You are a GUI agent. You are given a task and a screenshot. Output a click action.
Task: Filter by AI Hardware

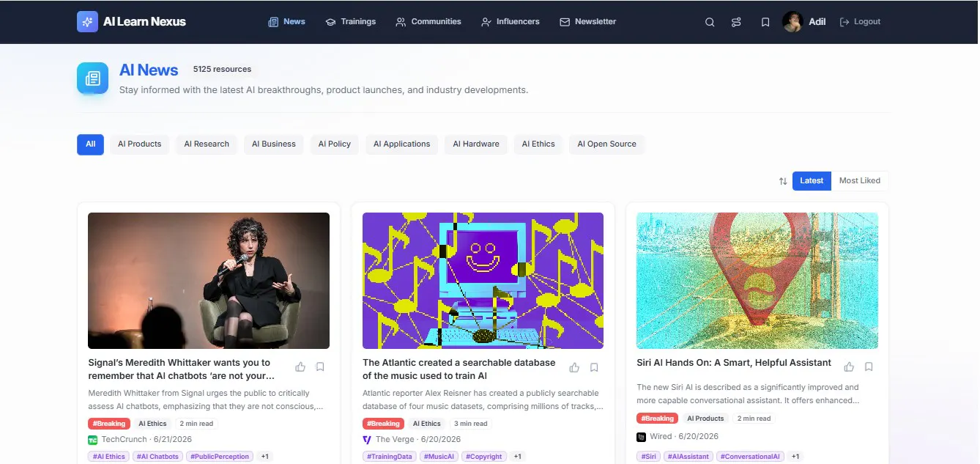click(476, 144)
